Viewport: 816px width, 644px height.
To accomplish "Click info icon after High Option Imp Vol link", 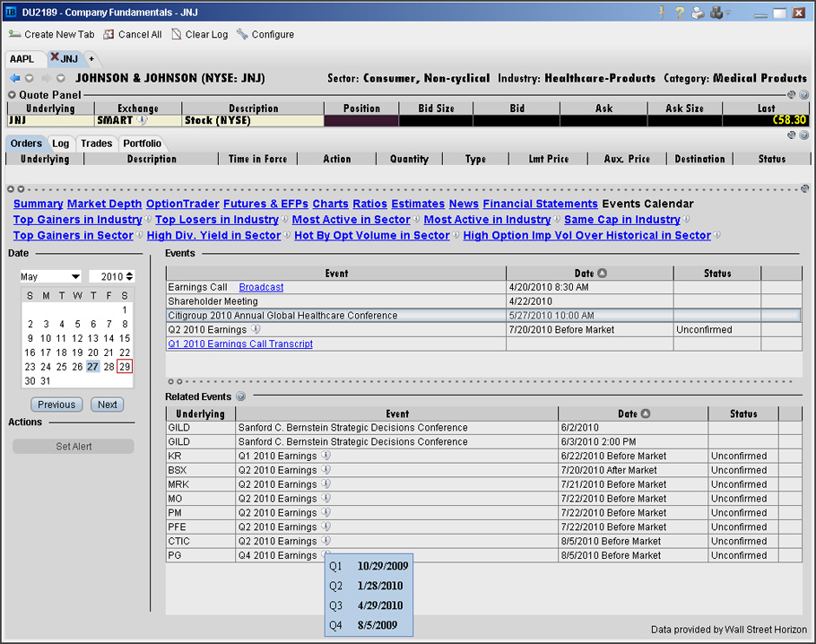I will tap(716, 235).
